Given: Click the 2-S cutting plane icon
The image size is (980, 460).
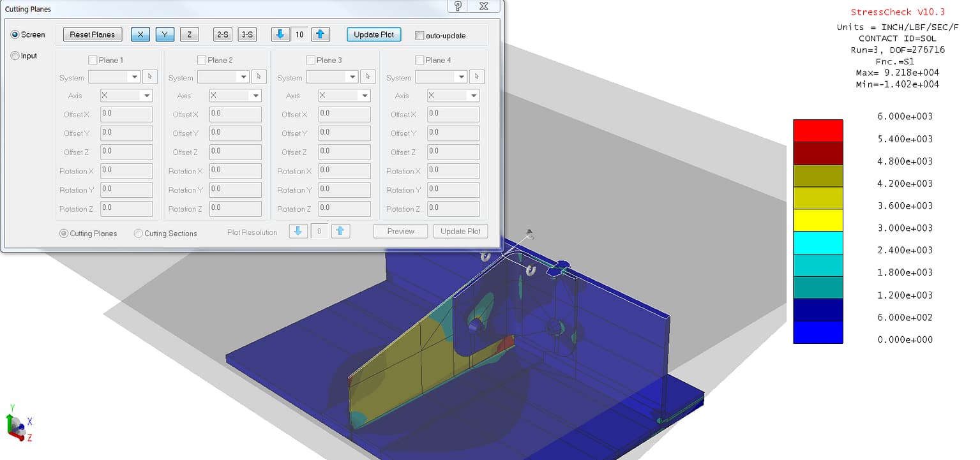Looking at the screenshot, I should (x=222, y=34).
